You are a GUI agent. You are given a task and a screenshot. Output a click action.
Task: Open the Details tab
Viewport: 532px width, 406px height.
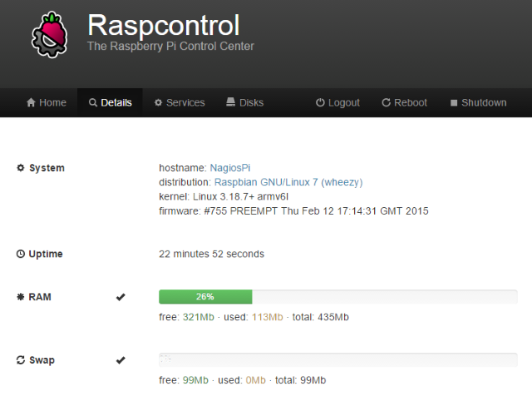111,102
